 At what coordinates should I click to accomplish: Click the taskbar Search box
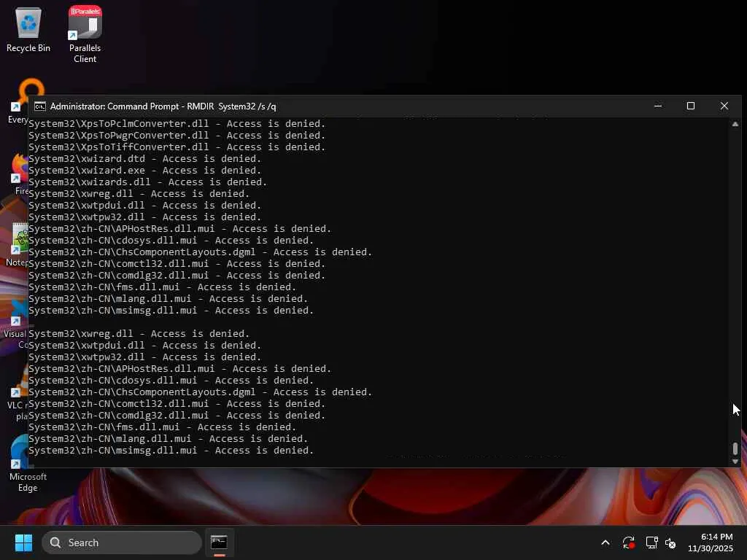[122, 542]
